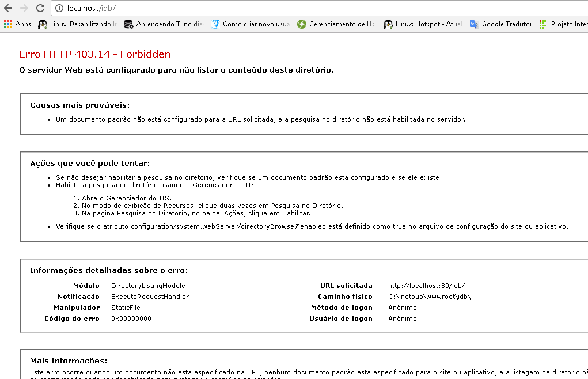
Task: Open the Apps grid icon in bookmarks bar
Action: tap(7, 24)
